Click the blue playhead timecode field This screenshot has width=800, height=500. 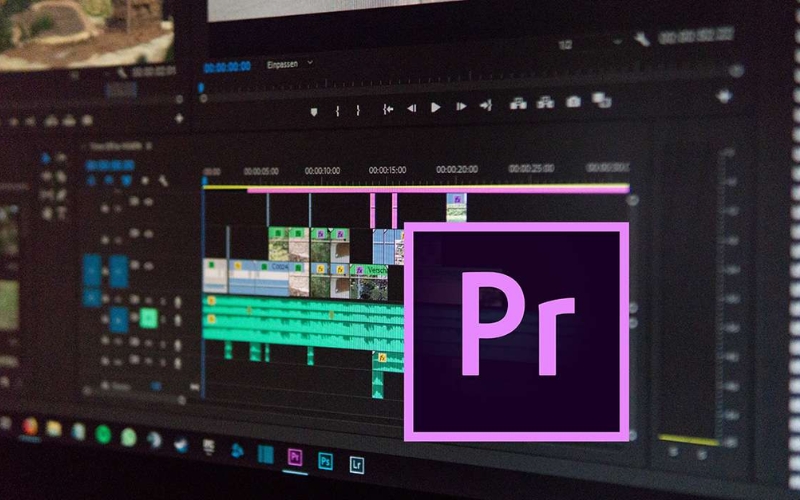[x=227, y=67]
